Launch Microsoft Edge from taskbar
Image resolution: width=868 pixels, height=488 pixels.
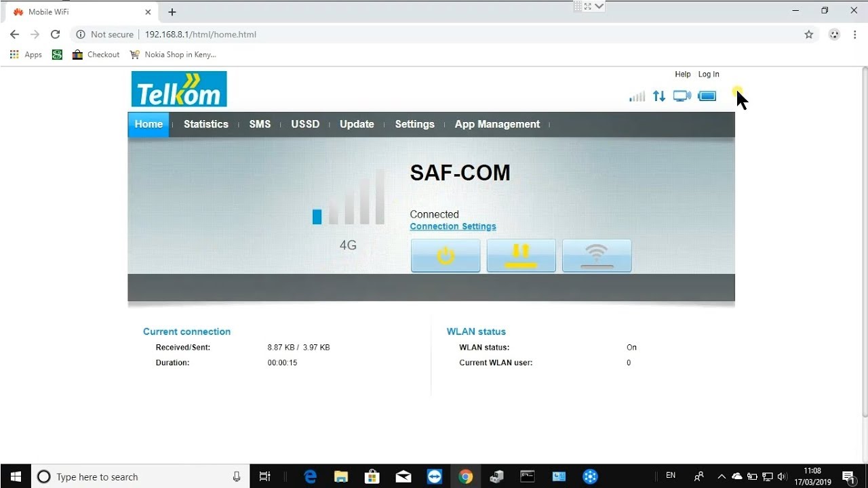[x=311, y=476]
